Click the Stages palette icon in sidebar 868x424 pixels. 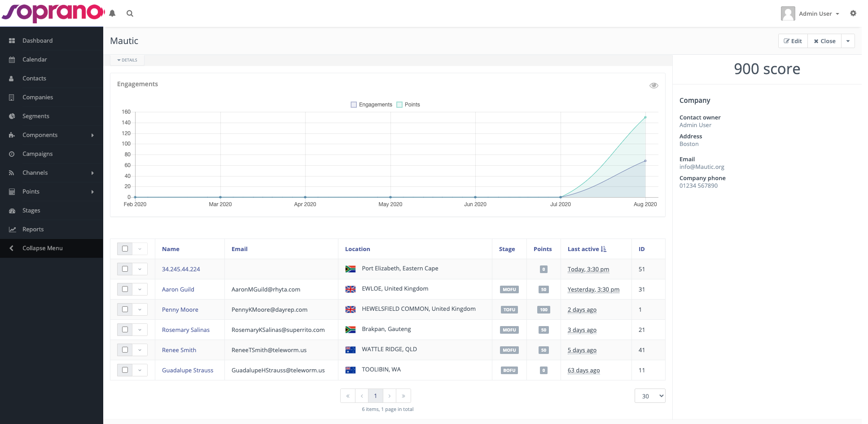coord(12,210)
